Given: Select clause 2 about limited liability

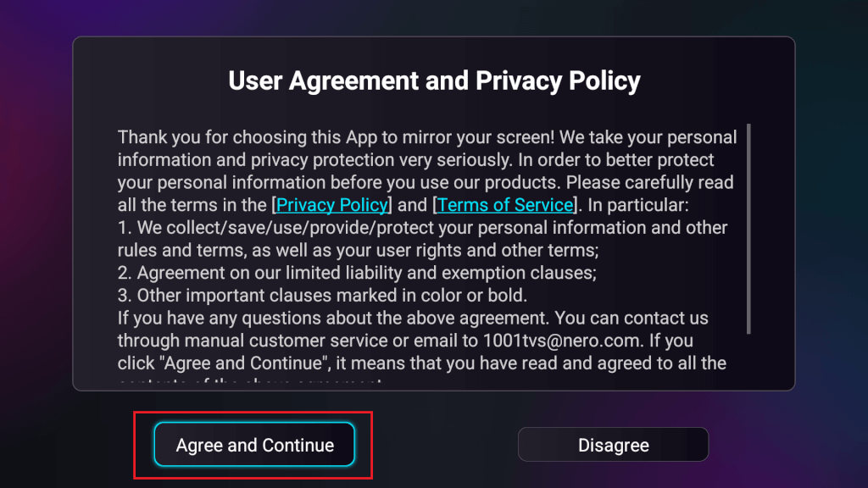Looking at the screenshot, I should 356,274.
